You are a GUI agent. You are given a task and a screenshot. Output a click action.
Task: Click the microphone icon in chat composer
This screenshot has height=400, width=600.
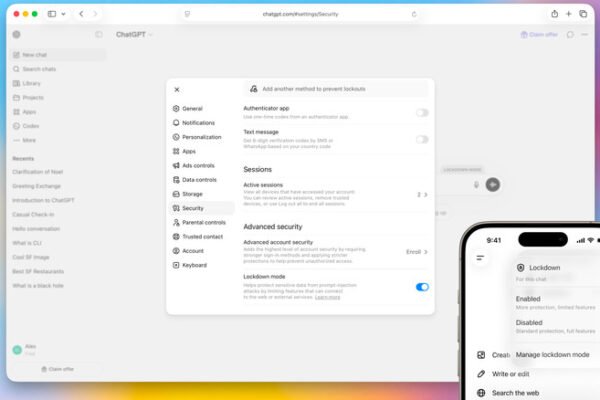(476, 185)
